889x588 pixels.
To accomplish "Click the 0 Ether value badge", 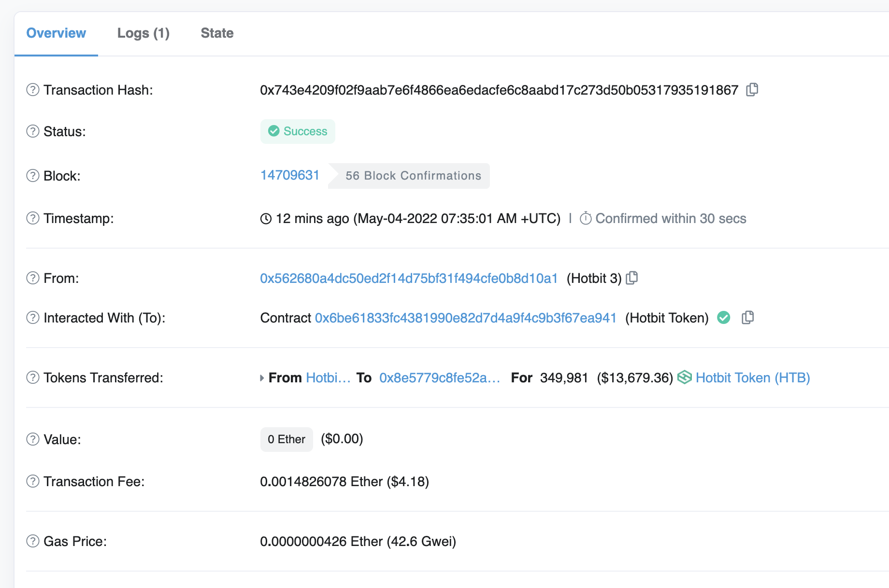I will pos(286,439).
